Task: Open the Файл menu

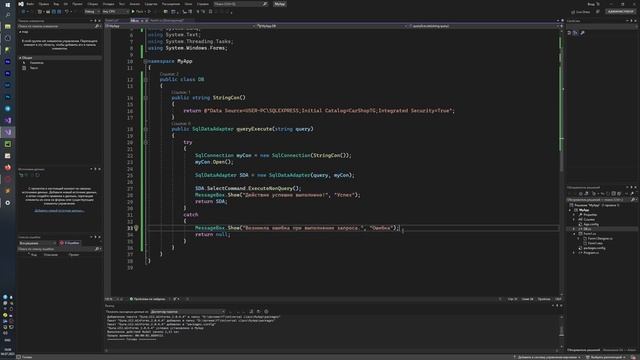Action: [x=30, y=4]
